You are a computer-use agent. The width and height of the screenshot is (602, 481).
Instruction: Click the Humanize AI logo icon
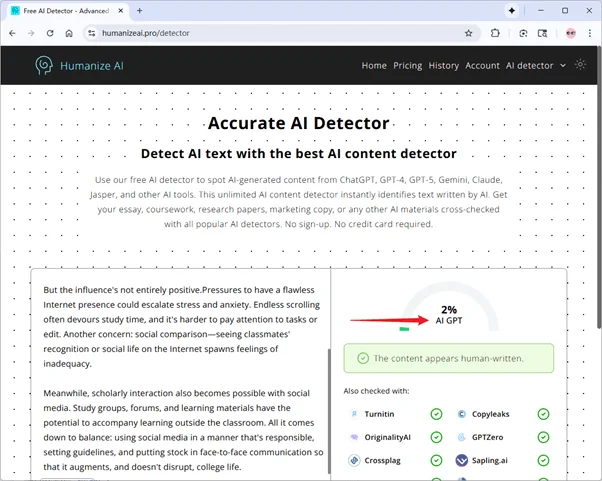pyautogui.click(x=44, y=65)
